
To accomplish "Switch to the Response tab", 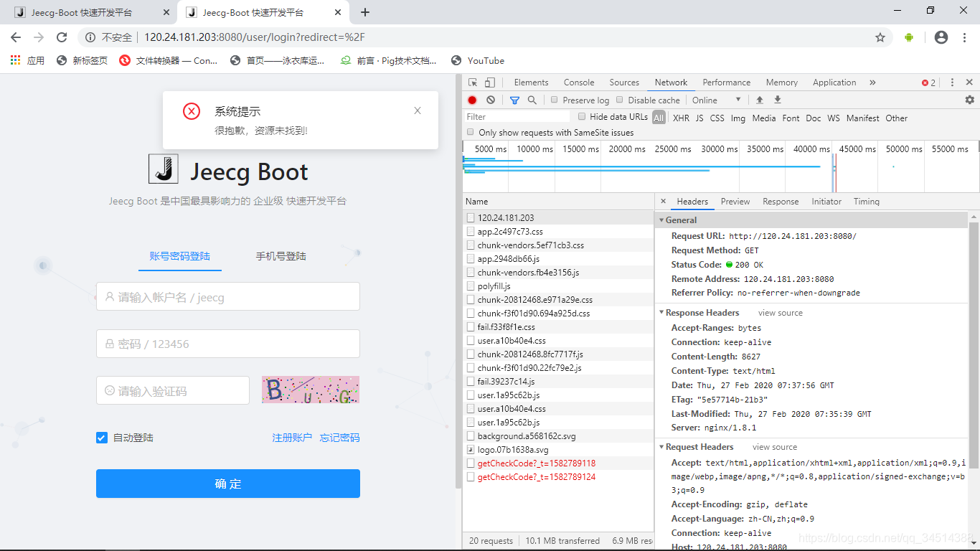I will [781, 202].
